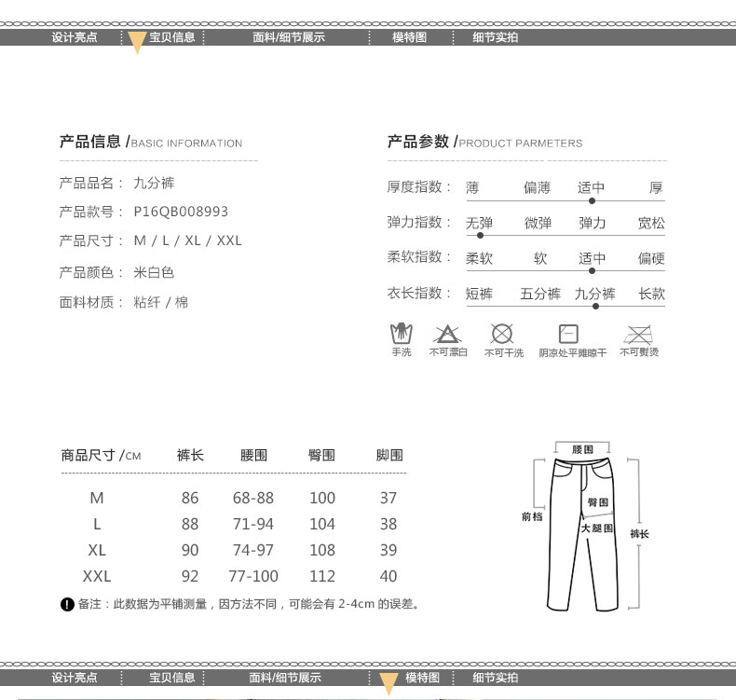Click the 不可熨烫 no ironing icon
The width and height of the screenshot is (736, 700).
pyautogui.click(x=637, y=335)
